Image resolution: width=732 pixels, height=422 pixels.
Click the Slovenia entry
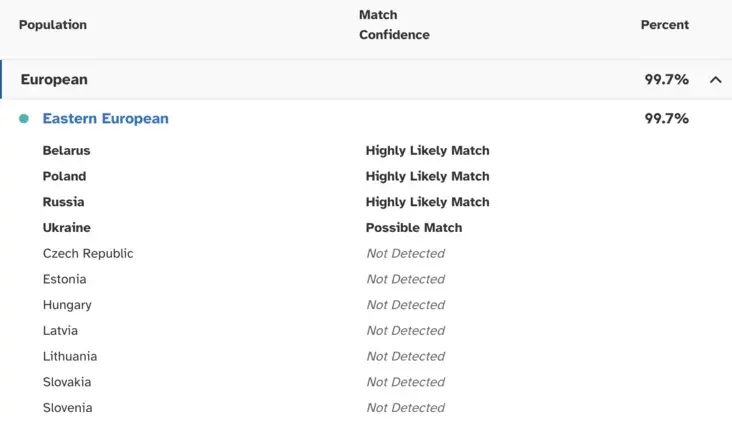pyautogui.click(x=67, y=408)
